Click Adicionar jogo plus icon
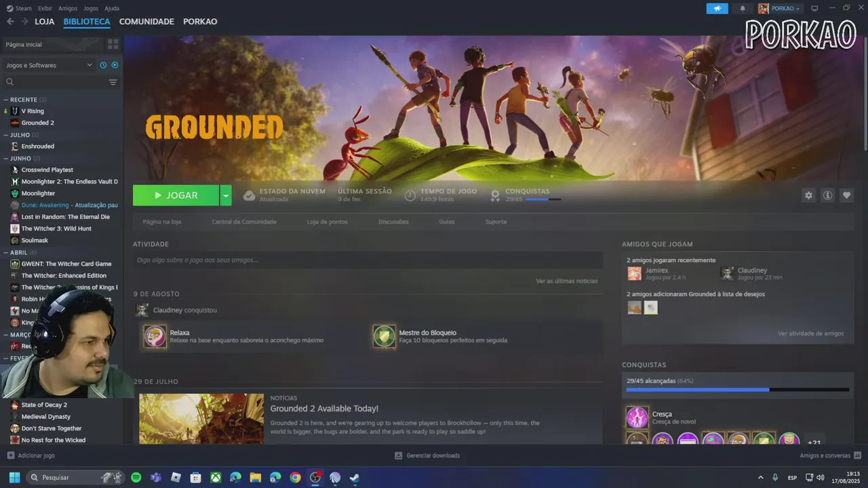 click(x=10, y=455)
